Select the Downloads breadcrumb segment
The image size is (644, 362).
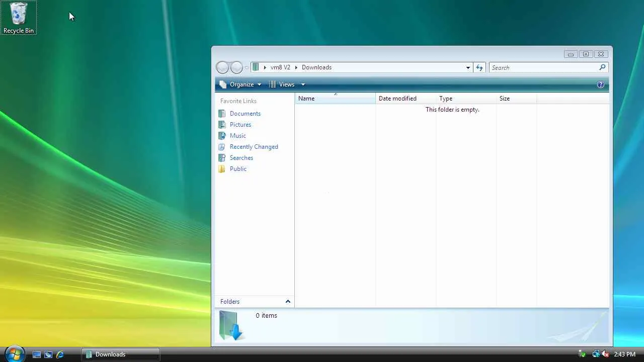pos(316,67)
